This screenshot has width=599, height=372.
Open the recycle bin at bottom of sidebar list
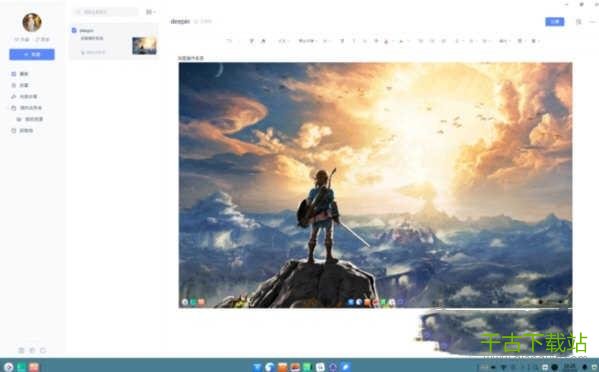pyautogui.click(x=22, y=131)
